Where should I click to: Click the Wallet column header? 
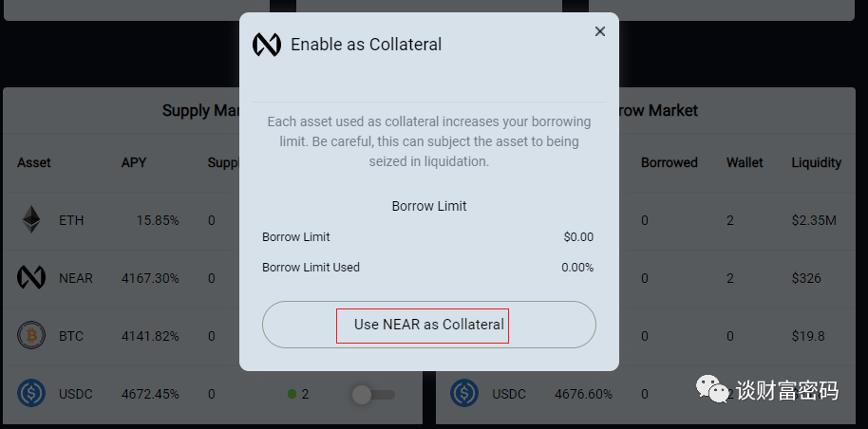coord(745,162)
